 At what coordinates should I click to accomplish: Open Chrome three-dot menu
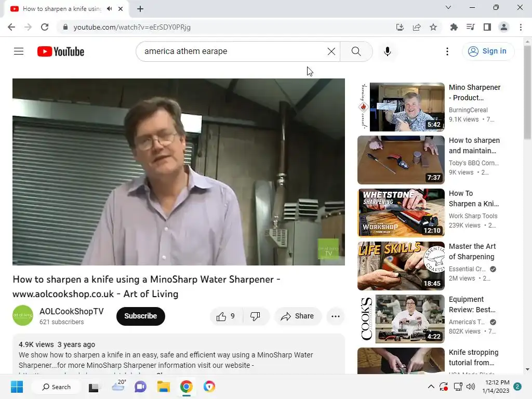[x=521, y=27]
